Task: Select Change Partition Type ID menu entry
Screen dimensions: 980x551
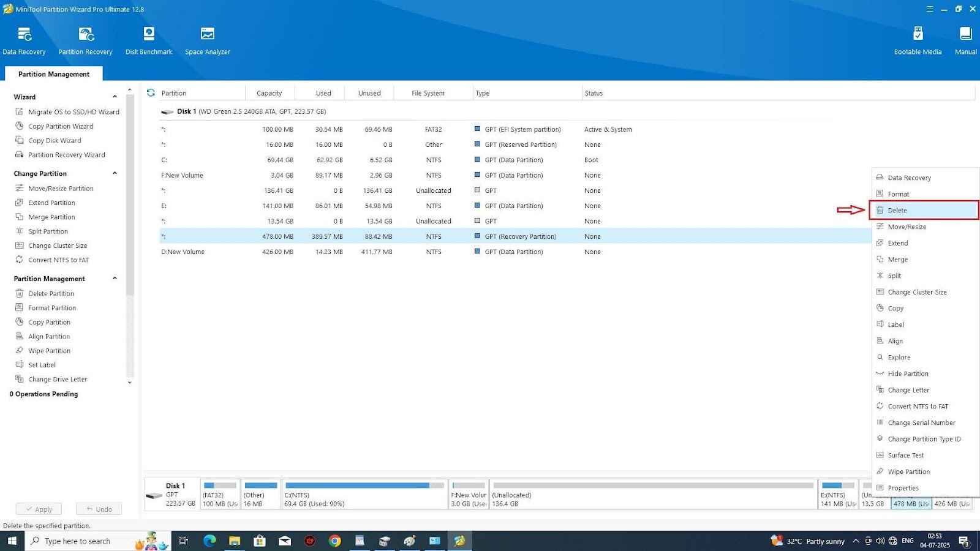Action: [x=924, y=439]
